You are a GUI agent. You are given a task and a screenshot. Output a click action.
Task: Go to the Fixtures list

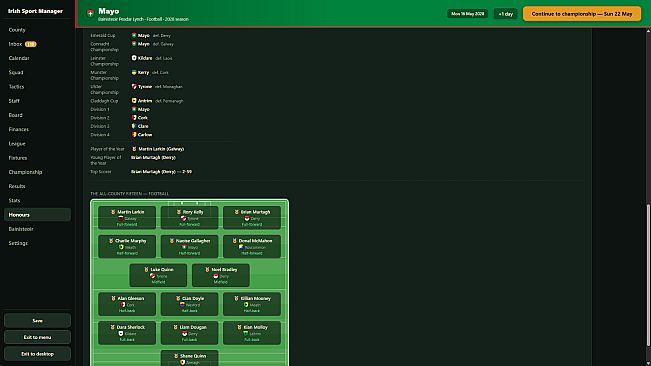(x=37, y=158)
